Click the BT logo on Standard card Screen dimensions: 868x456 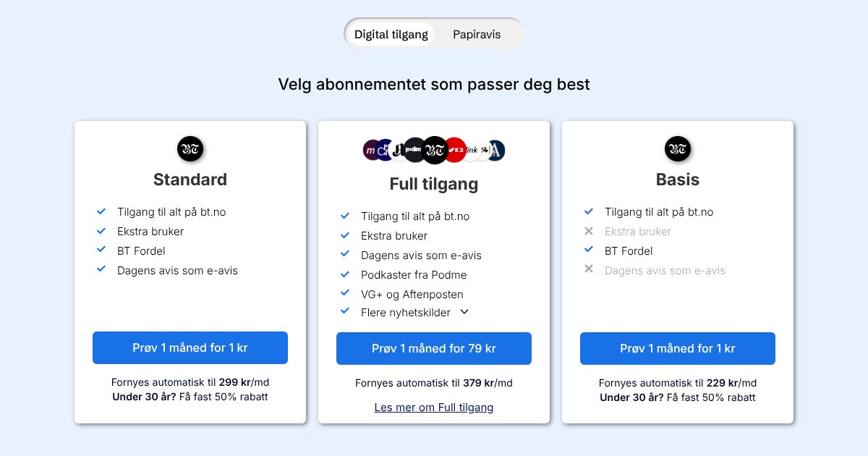pos(190,149)
